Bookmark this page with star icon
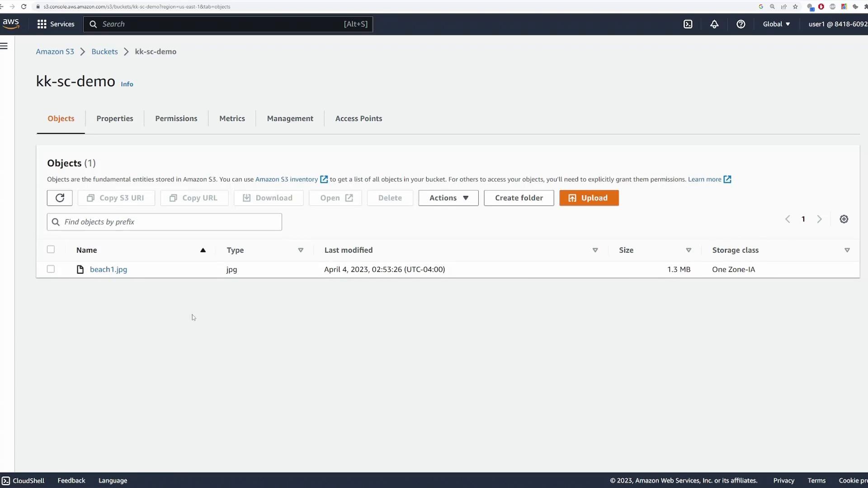 click(x=795, y=6)
